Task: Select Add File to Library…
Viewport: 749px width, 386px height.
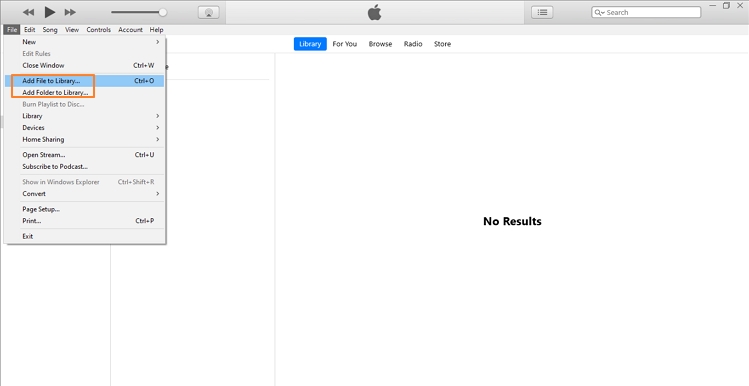Action: coord(85,81)
